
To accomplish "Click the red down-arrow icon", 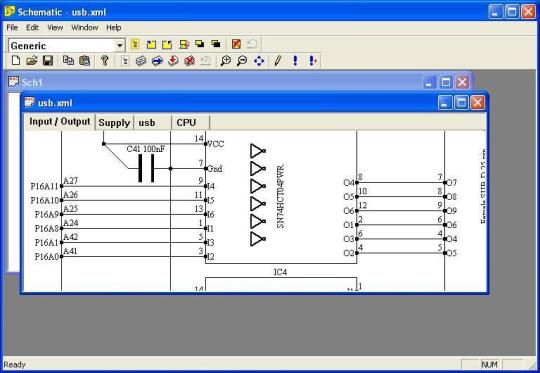I will pyautogui.click(x=173, y=61).
